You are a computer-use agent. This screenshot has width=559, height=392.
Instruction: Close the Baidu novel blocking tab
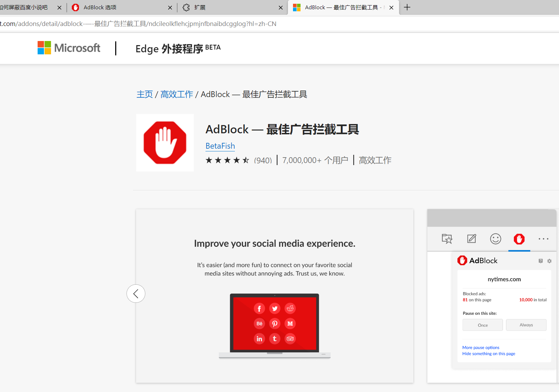(x=59, y=8)
